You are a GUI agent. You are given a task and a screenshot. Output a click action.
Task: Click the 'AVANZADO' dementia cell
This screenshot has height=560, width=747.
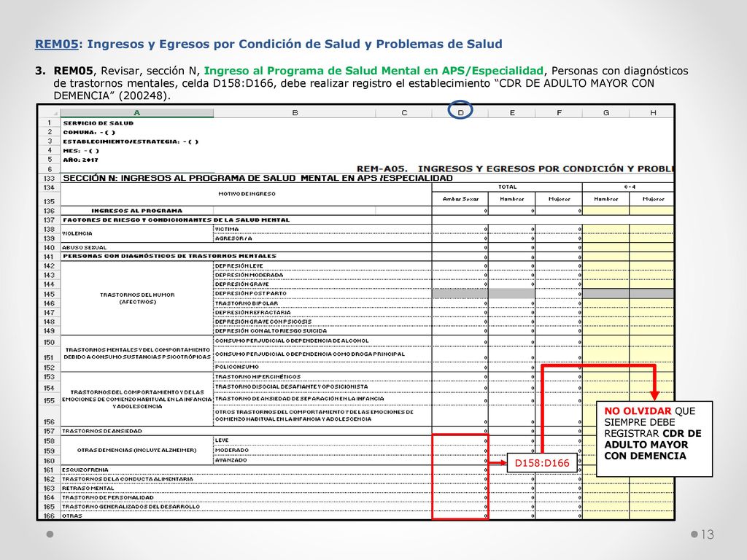[322, 460]
